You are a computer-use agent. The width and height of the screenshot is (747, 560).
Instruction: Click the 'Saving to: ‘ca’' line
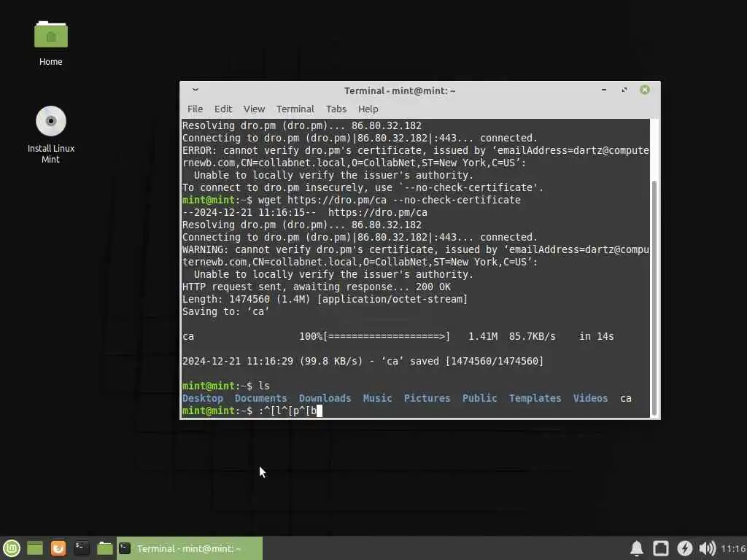226,311
